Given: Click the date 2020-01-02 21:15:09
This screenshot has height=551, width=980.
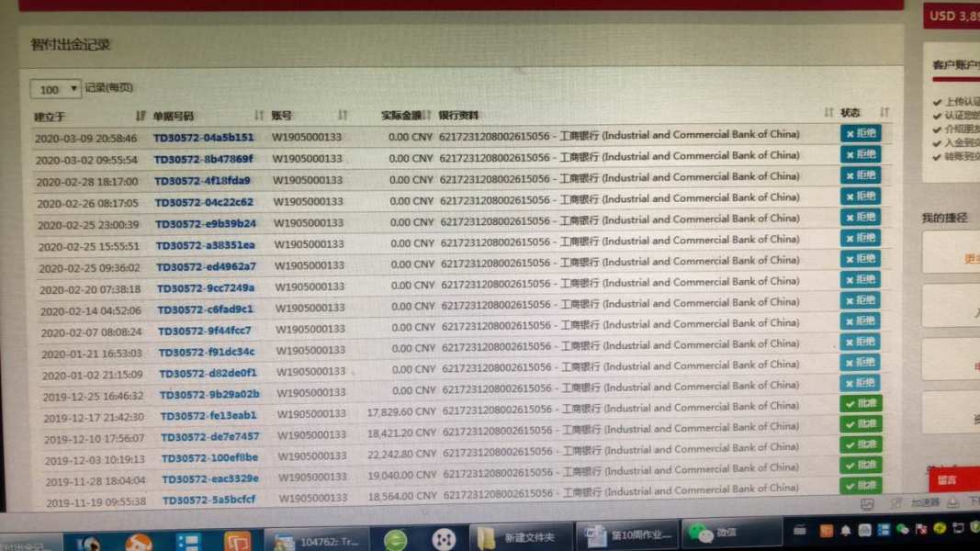Looking at the screenshot, I should 93,375.
